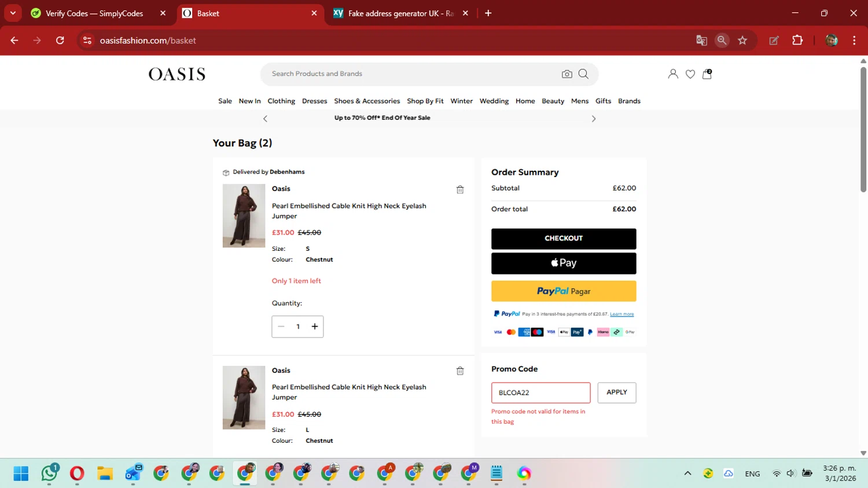Viewport: 868px width, 488px height.
Task: Click the page vertical scrollbar
Action: (863, 130)
